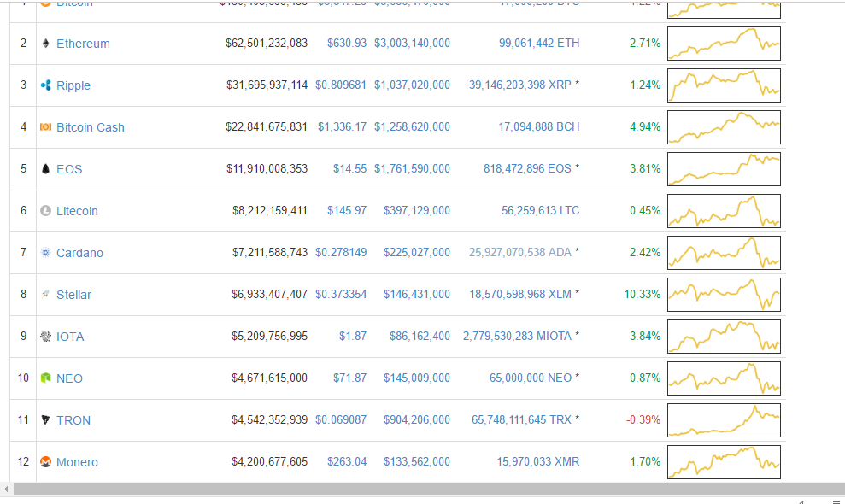The image size is (845, 504).
Task: Click the scrollbar left arrow
Action: pos(6,489)
